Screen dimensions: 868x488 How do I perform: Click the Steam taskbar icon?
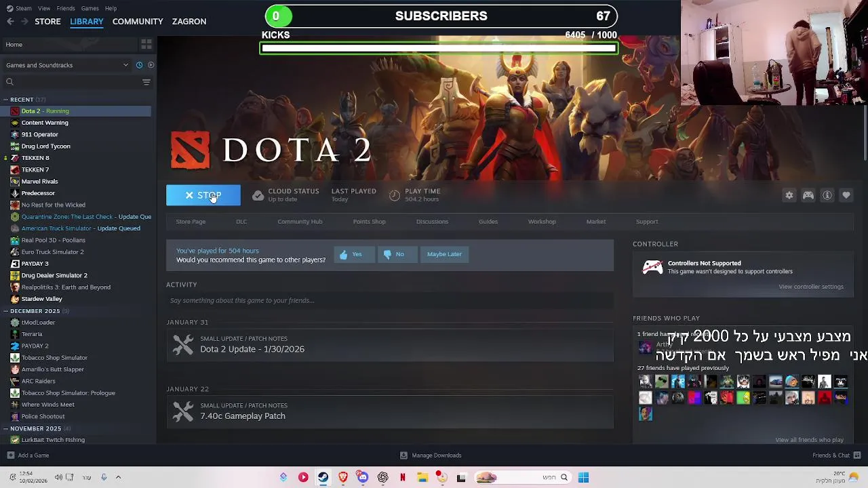(x=323, y=477)
